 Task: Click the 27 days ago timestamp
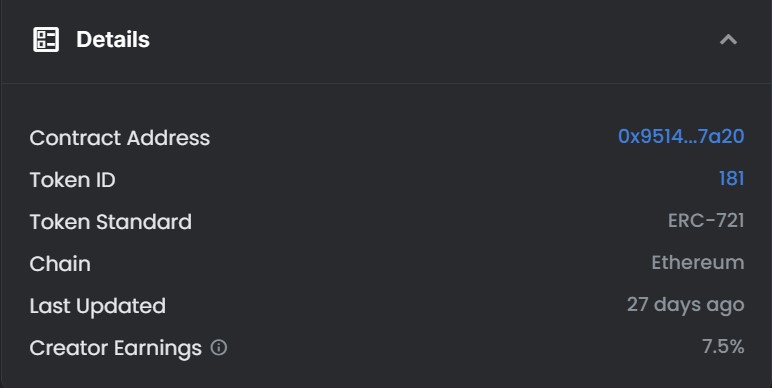[685, 305]
